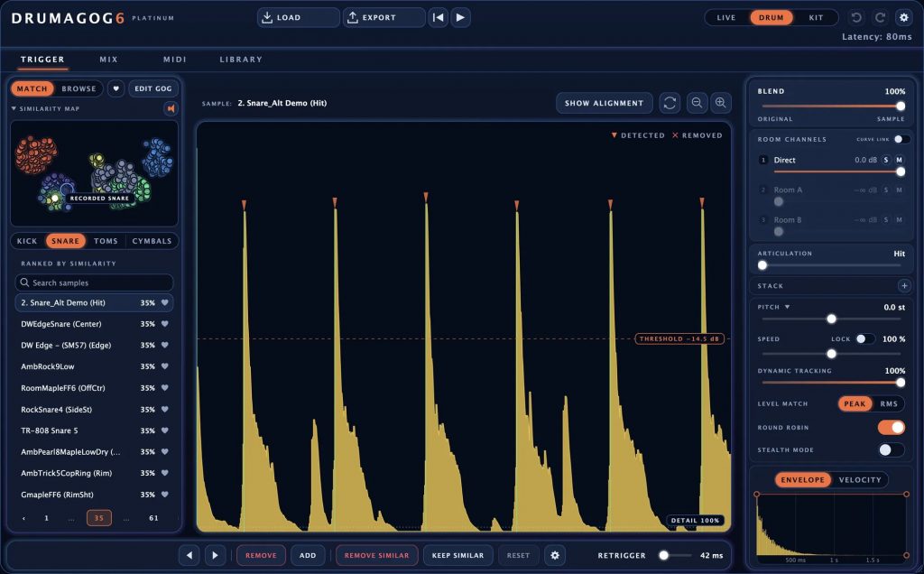Start playback with top play icon
The image size is (924, 574).
(460, 17)
